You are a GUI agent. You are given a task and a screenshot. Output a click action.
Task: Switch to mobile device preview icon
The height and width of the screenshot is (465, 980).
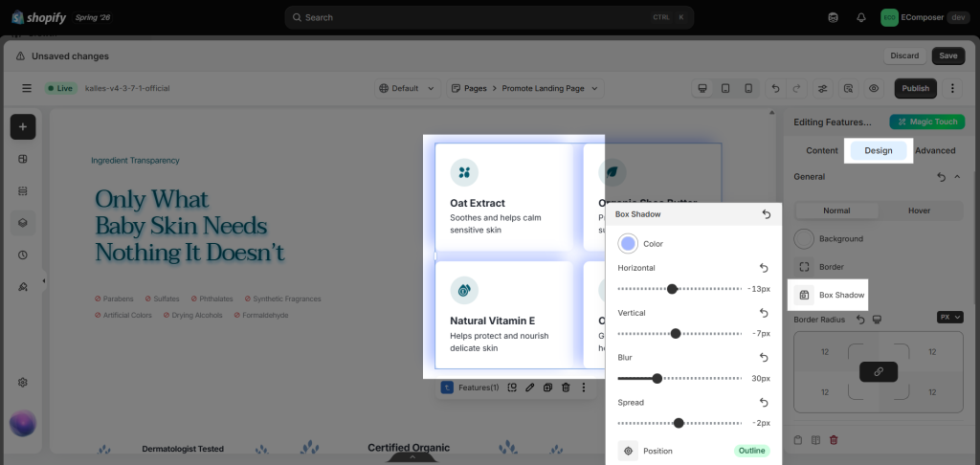(x=748, y=88)
